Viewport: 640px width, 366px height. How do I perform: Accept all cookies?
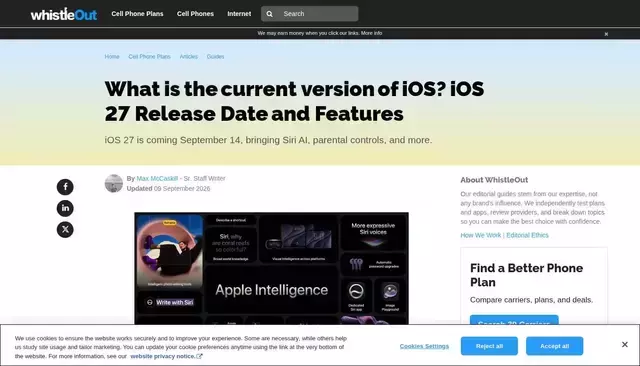[554, 346]
